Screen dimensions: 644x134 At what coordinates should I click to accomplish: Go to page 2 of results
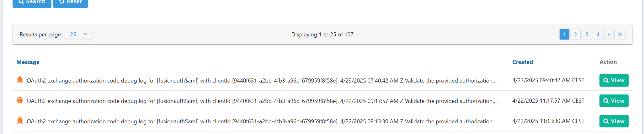coord(576,34)
